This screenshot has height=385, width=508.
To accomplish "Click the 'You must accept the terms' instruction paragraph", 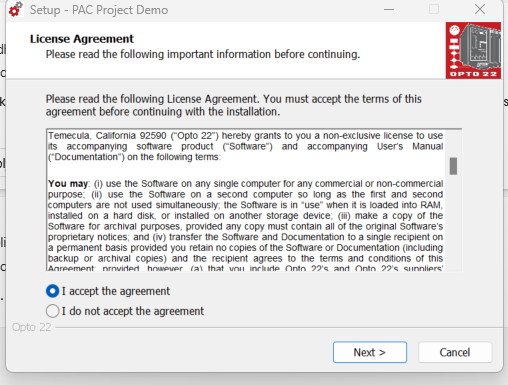I will [x=233, y=105].
